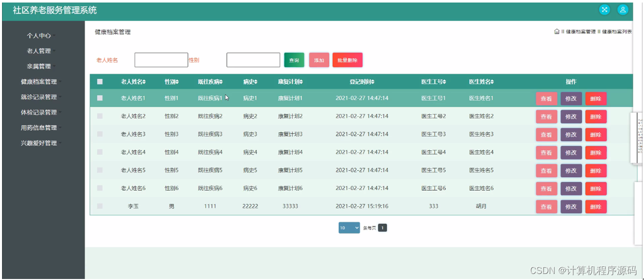Check the box for 老人姓名5 row
Viewport: 644px width, 280px height.
click(x=100, y=170)
